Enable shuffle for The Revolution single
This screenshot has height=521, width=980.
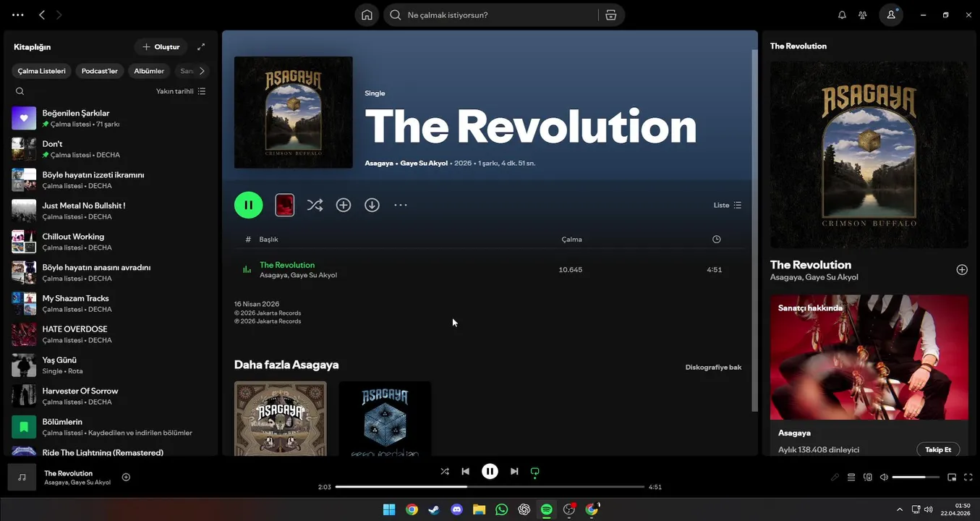(x=315, y=205)
